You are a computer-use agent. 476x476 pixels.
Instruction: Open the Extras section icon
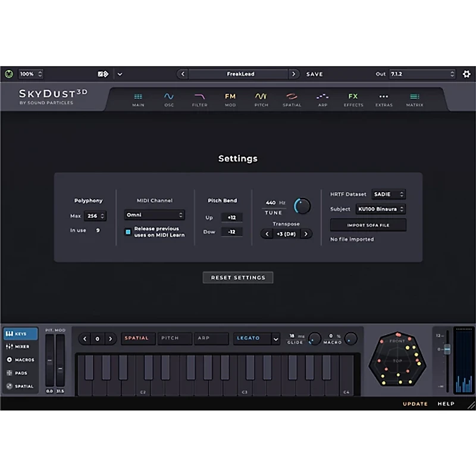click(x=384, y=98)
